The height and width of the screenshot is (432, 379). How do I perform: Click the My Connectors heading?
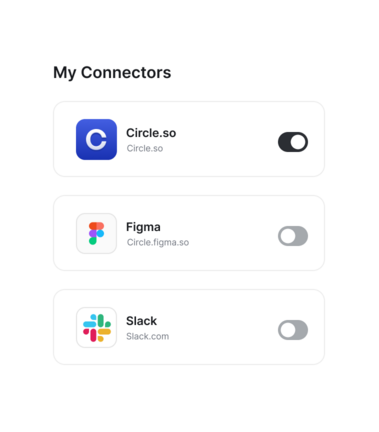point(112,73)
